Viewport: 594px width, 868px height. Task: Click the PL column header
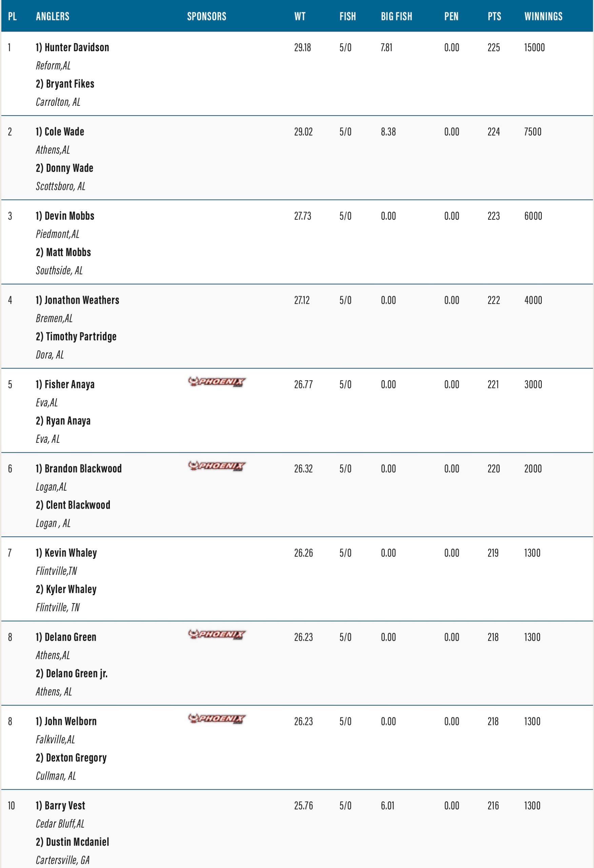pos(12,16)
